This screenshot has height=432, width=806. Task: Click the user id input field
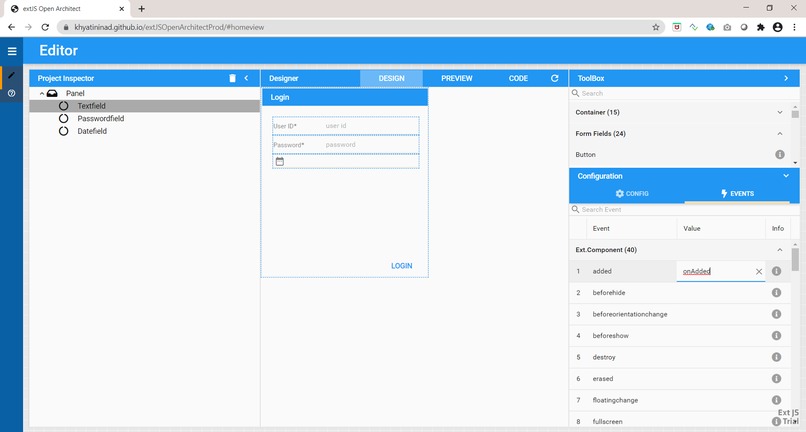point(372,126)
